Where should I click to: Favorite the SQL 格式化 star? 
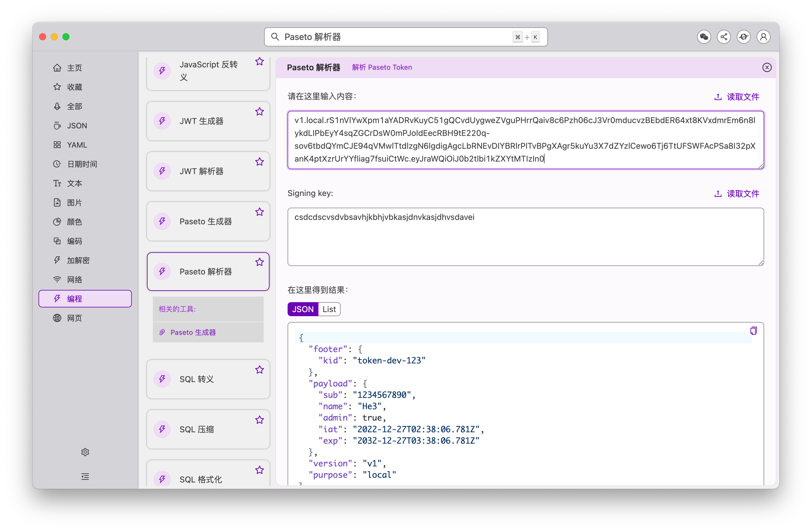click(260, 470)
